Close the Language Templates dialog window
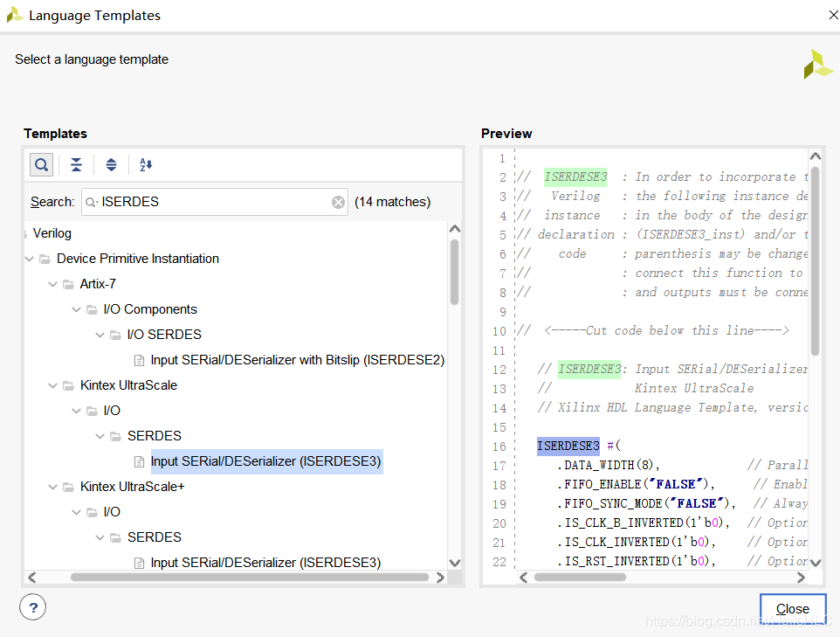840x637 pixels. [x=834, y=15]
